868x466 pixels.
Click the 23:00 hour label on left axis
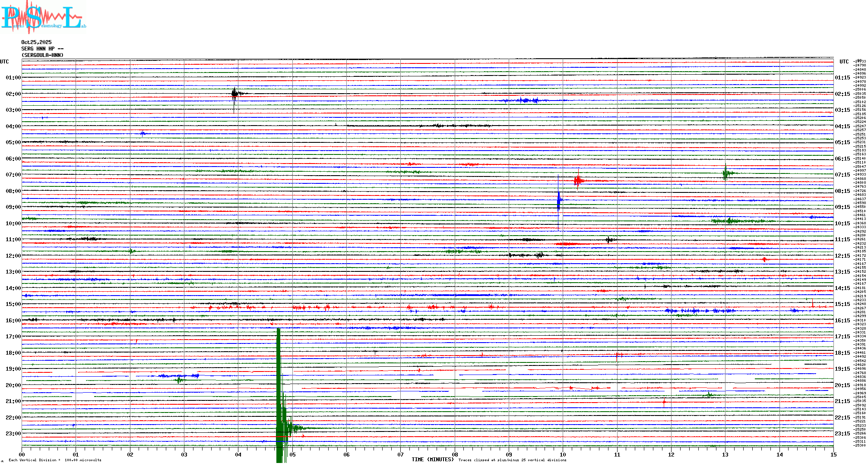[x=13, y=434]
